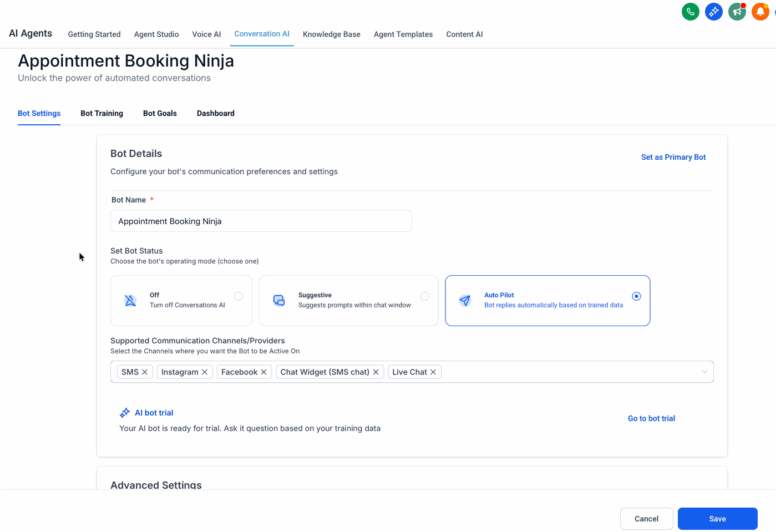Remove the Live Chat channel tag
Viewport: 776px width, 532px height.
(x=434, y=372)
